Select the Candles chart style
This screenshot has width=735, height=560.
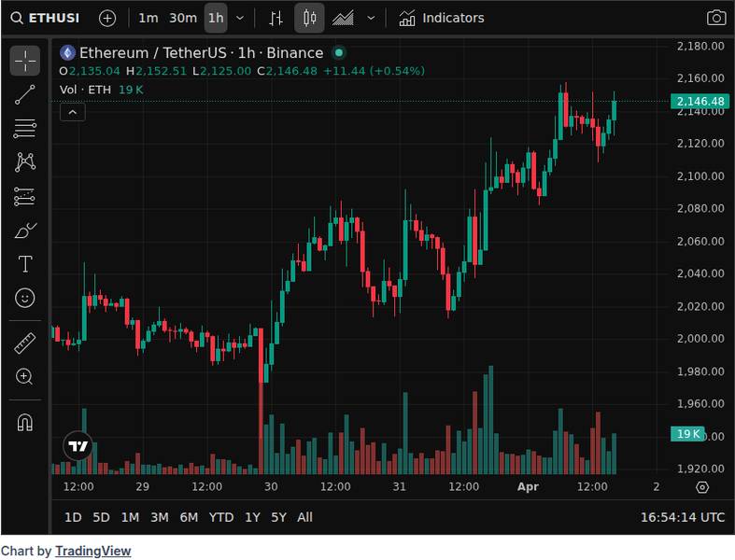(309, 19)
